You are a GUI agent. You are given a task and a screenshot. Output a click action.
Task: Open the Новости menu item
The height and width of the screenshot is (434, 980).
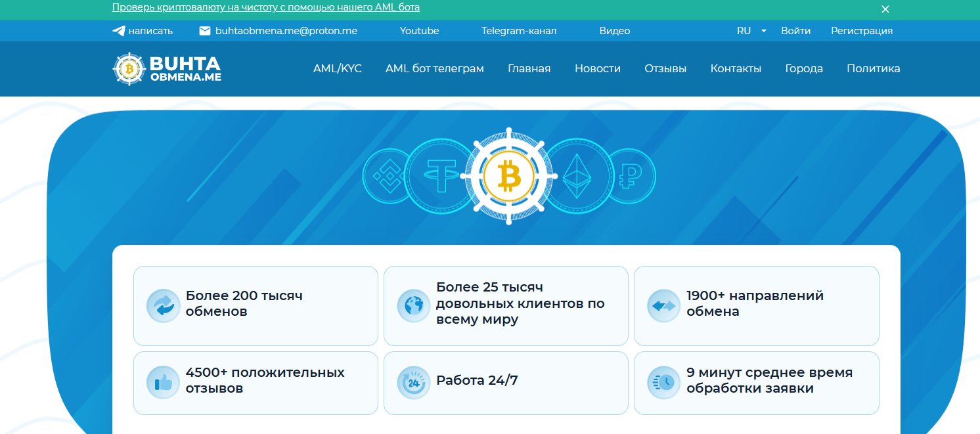[x=598, y=68]
